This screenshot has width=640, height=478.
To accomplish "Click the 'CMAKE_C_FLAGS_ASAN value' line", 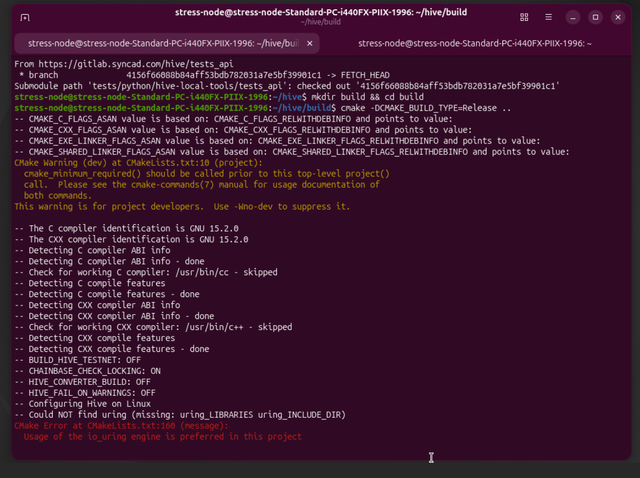I will (x=233, y=119).
